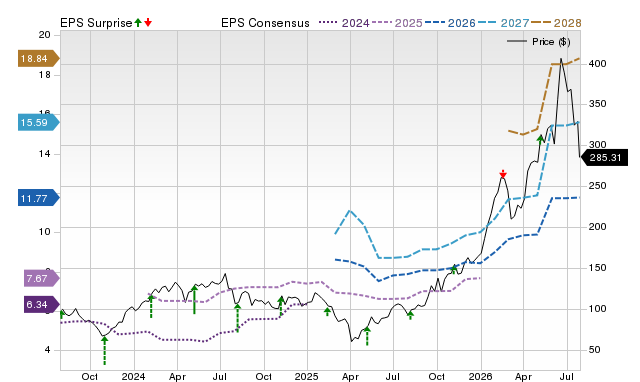Click the 6.34 EPS 2024 value tag

pyautogui.click(x=42, y=304)
